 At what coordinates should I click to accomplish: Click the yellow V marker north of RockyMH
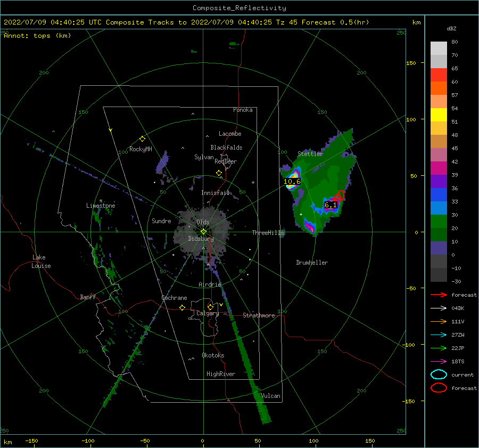[x=110, y=130]
